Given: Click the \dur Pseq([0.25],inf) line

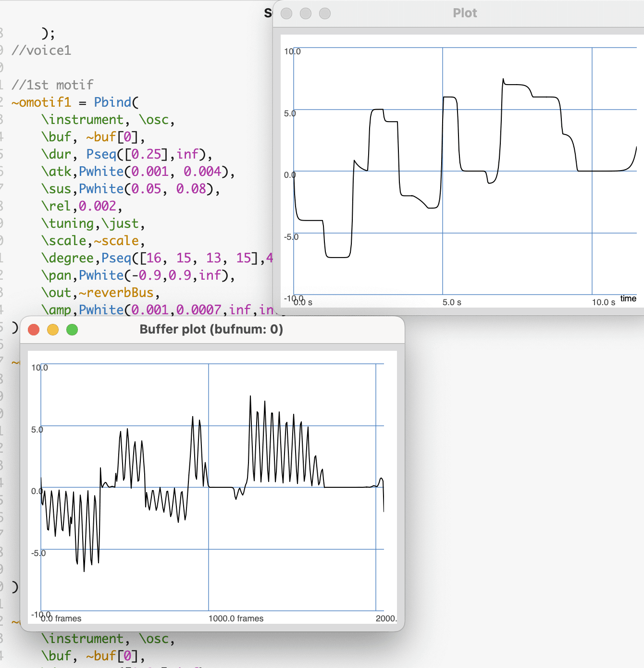Looking at the screenshot, I should [x=127, y=154].
